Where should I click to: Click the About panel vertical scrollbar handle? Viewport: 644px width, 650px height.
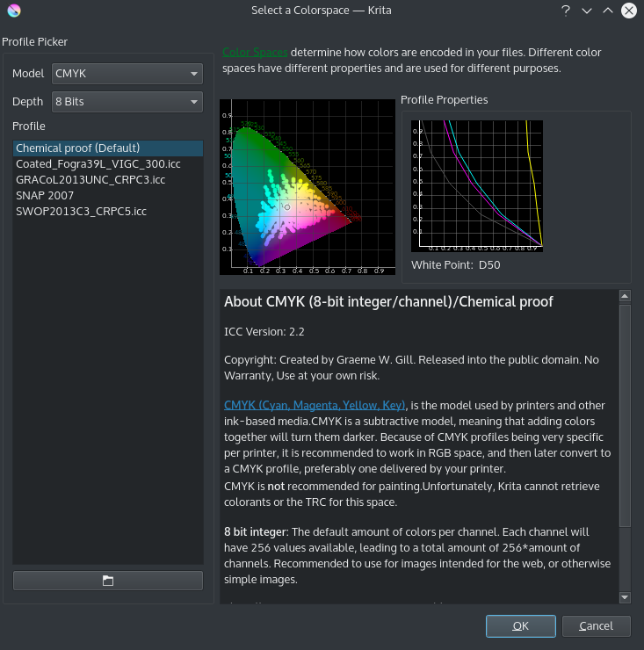pyautogui.click(x=625, y=415)
